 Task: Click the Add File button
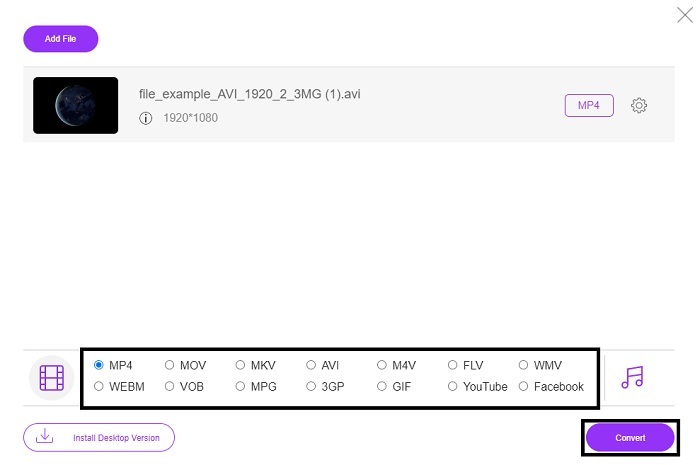coord(61,39)
